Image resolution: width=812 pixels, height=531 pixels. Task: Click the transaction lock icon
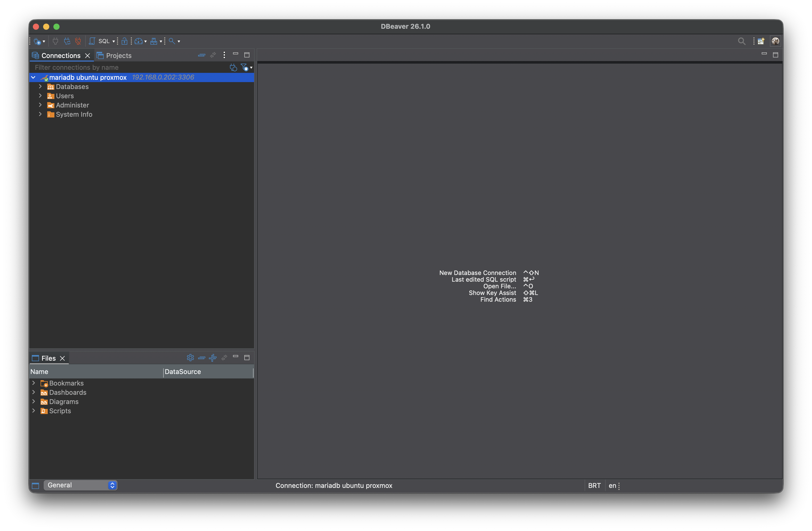coord(124,41)
